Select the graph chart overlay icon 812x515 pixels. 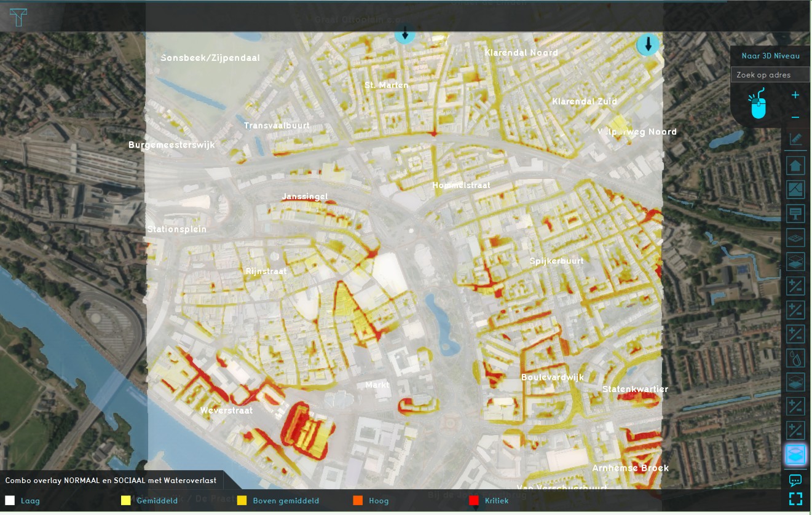[795, 190]
